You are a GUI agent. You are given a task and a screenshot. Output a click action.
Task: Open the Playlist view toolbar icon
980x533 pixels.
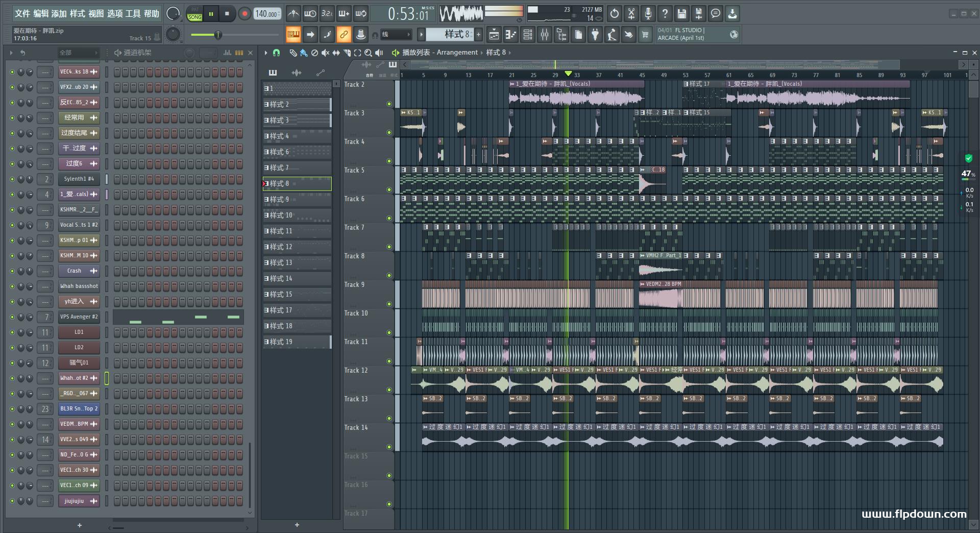pyautogui.click(x=494, y=35)
